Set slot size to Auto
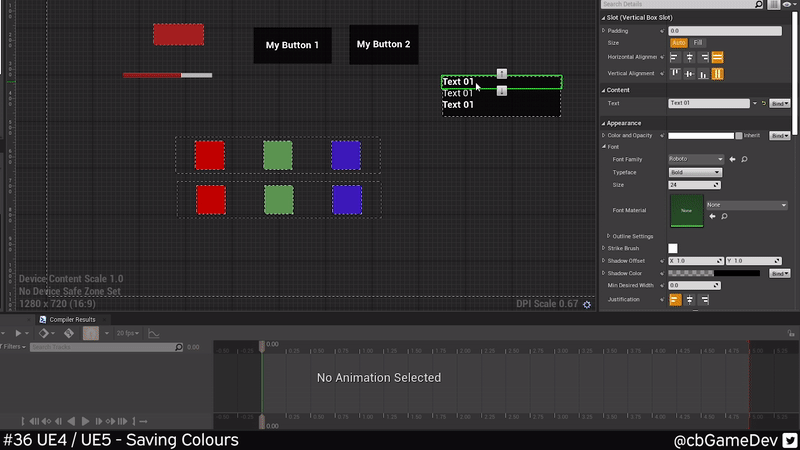The height and width of the screenshot is (450, 800). pyautogui.click(x=678, y=43)
